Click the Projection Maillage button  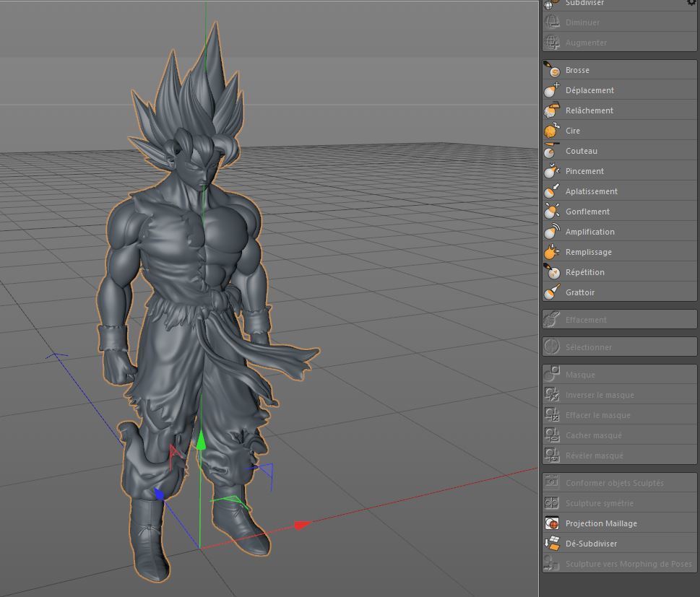619,523
